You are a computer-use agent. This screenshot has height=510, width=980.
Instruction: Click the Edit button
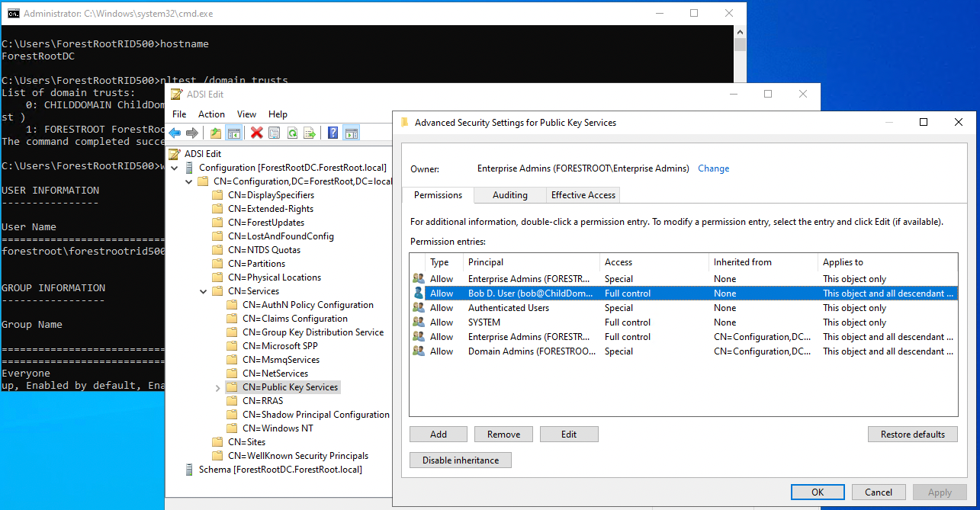coord(569,434)
